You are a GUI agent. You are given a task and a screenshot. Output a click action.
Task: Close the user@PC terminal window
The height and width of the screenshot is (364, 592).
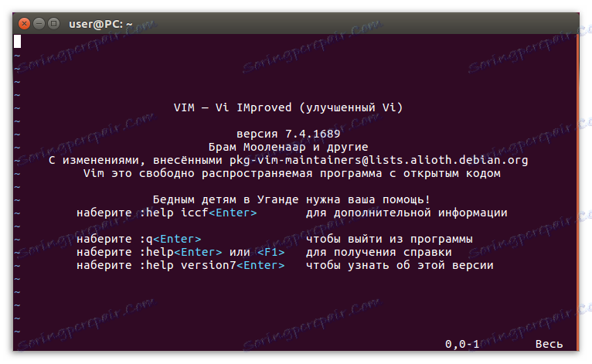[24, 24]
